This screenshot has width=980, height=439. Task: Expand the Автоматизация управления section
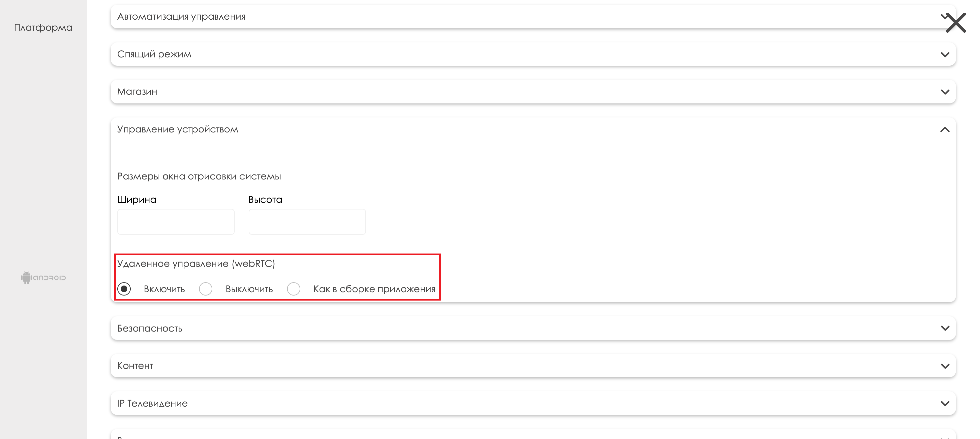[181, 17]
